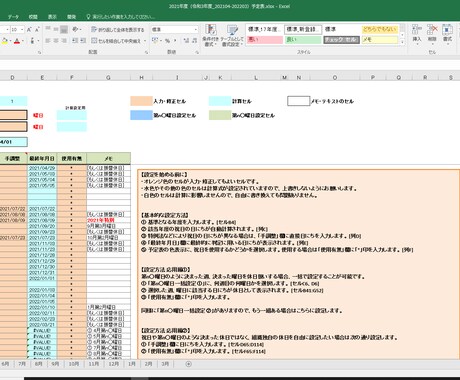Select the red 2021年特別 memo cell
The height and width of the screenshot is (380, 460).
pos(108,220)
